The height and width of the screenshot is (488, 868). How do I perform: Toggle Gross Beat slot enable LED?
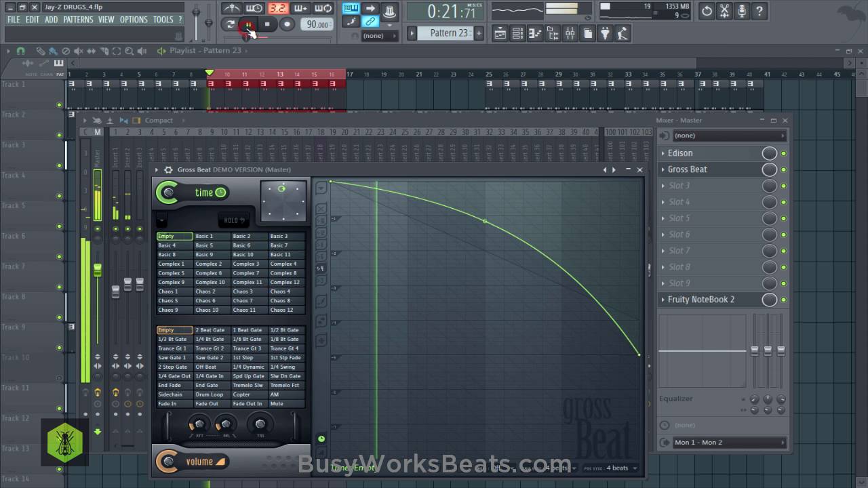784,169
